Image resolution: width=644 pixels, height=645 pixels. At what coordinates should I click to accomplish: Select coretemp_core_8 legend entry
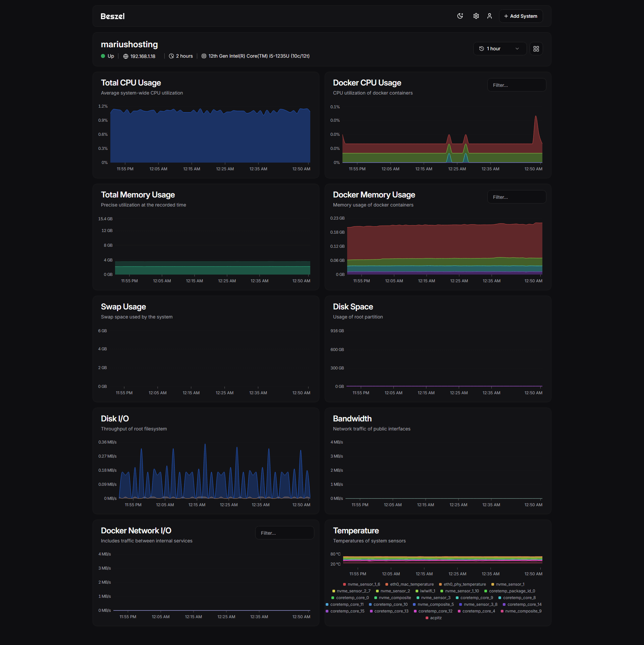click(x=517, y=598)
